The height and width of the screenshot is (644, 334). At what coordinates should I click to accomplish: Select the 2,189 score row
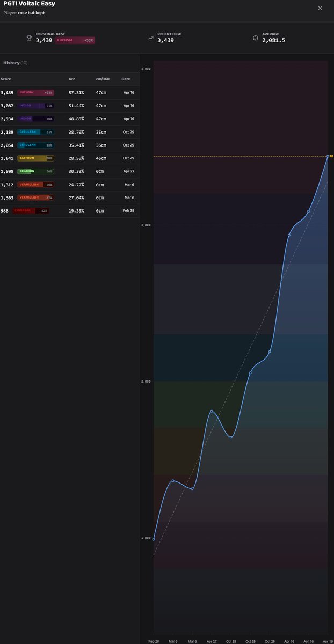point(70,132)
